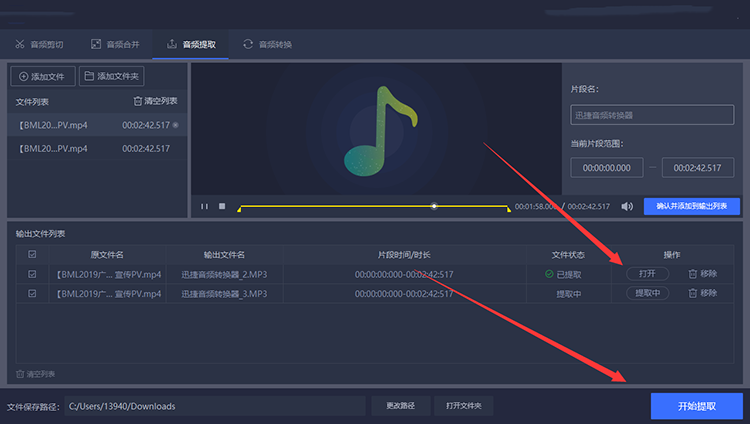Image resolution: width=750 pixels, height=424 pixels.
Task: Click the playback position handle on timeline
Action: point(434,206)
